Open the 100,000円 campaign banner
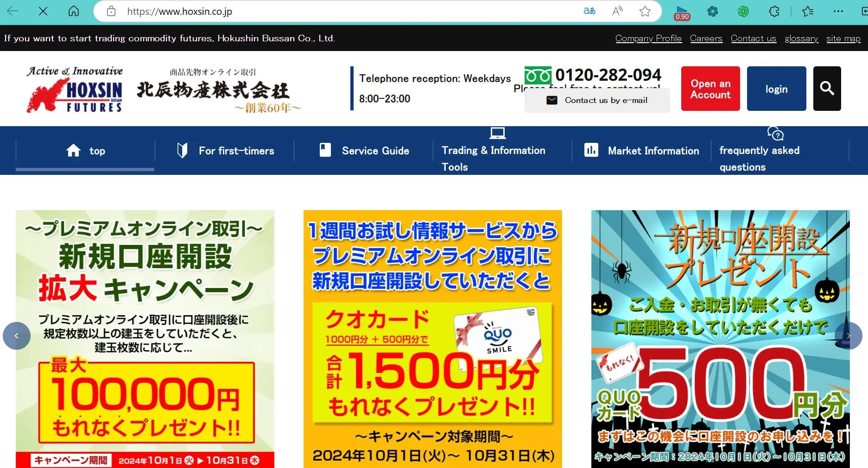The image size is (868, 468). (x=145, y=339)
